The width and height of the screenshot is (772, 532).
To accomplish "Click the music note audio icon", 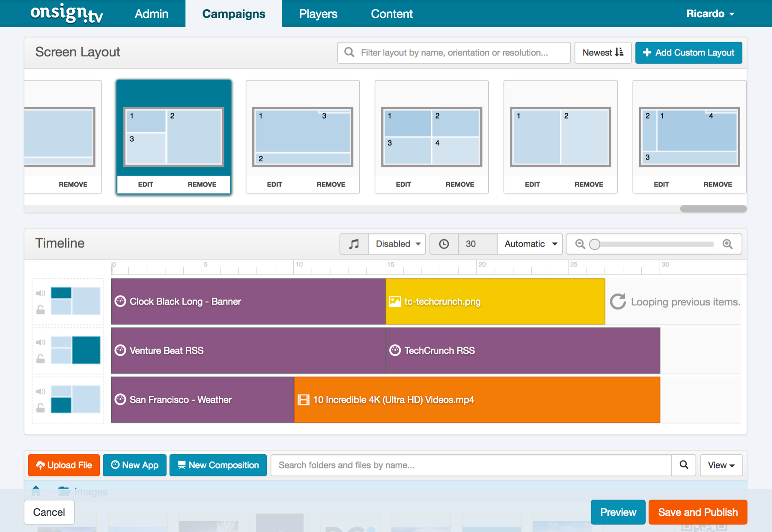I will coord(354,244).
